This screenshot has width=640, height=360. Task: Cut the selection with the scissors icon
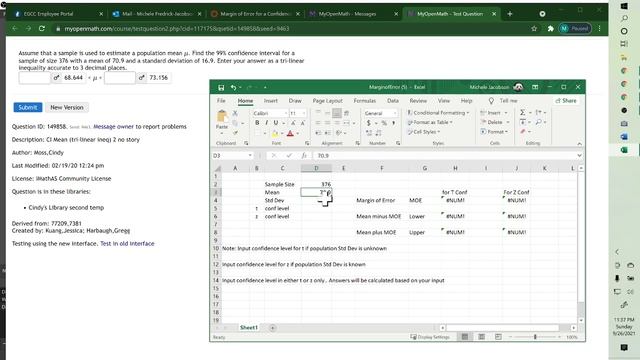coord(235,113)
